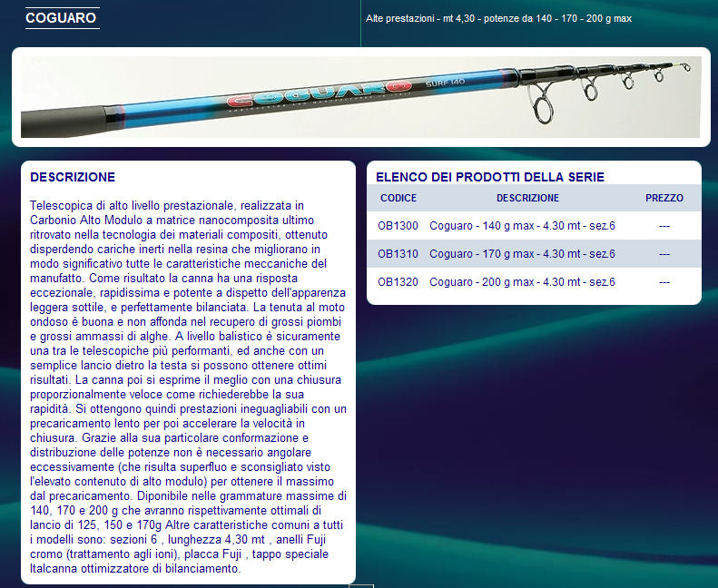Click the price placeholder for OB1300
The height and width of the screenshot is (588, 718).
pos(664,226)
